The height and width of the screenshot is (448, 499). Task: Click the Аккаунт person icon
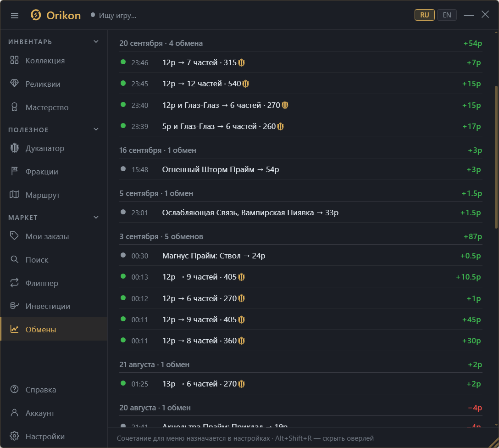14,413
